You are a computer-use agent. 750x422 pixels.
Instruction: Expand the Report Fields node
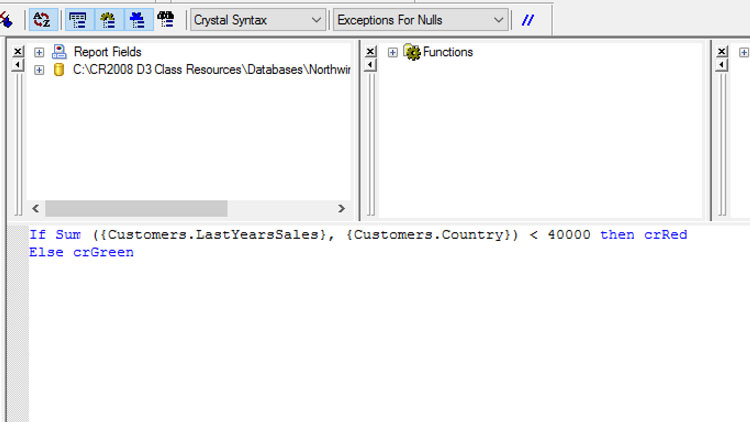click(39, 52)
